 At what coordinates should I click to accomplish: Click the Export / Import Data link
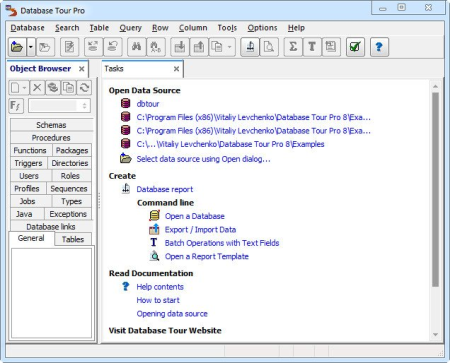click(200, 230)
